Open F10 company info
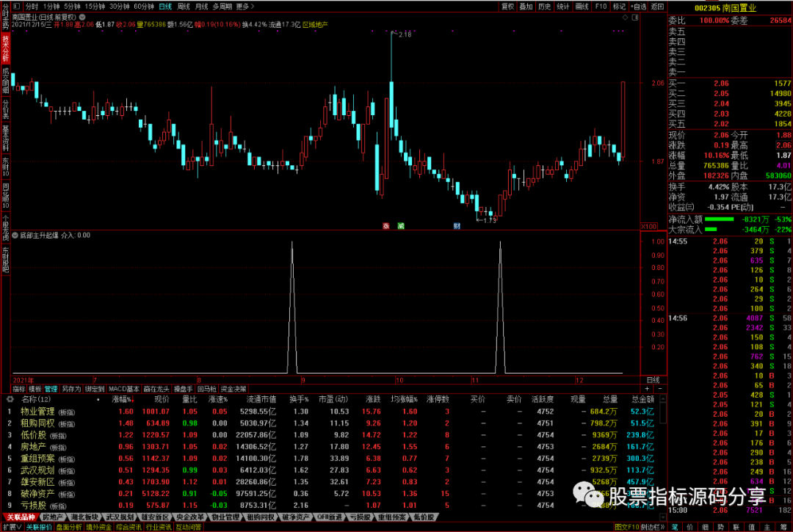 pos(601,7)
